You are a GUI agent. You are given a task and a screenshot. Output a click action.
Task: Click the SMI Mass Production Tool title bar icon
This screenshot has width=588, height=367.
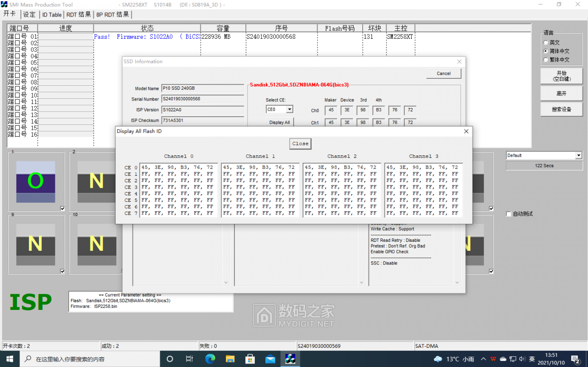(4, 4)
